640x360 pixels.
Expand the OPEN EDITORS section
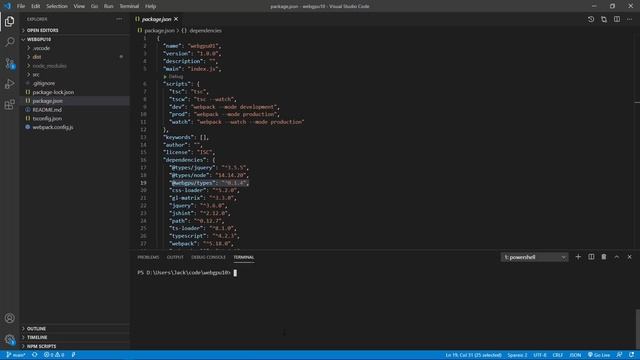click(x=42, y=30)
